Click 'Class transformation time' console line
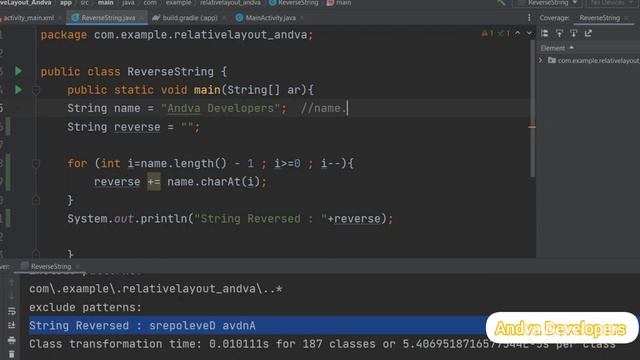640x360 pixels. pos(322,344)
